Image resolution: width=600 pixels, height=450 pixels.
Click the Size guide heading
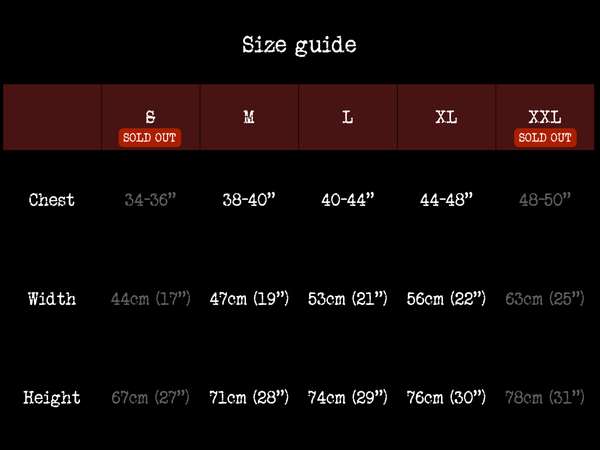click(299, 45)
